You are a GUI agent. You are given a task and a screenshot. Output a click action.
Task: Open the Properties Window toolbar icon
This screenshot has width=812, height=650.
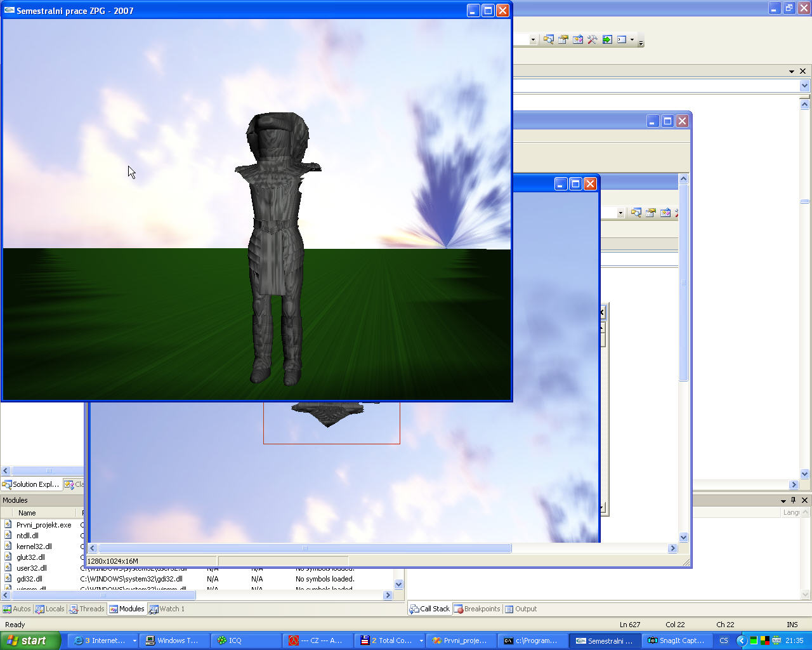[563, 39]
